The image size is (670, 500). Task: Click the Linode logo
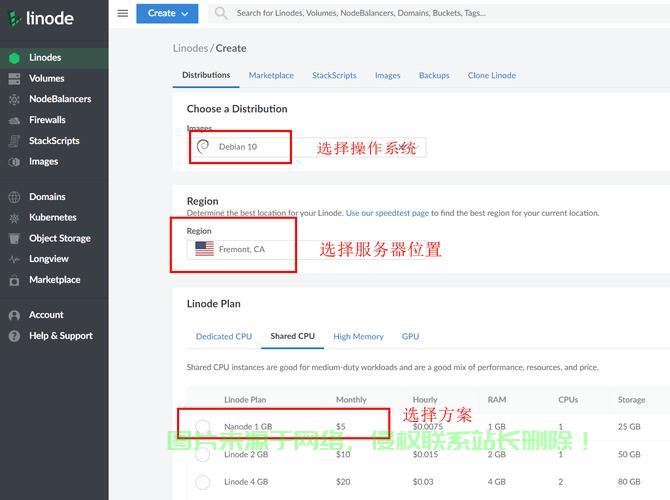(x=41, y=18)
